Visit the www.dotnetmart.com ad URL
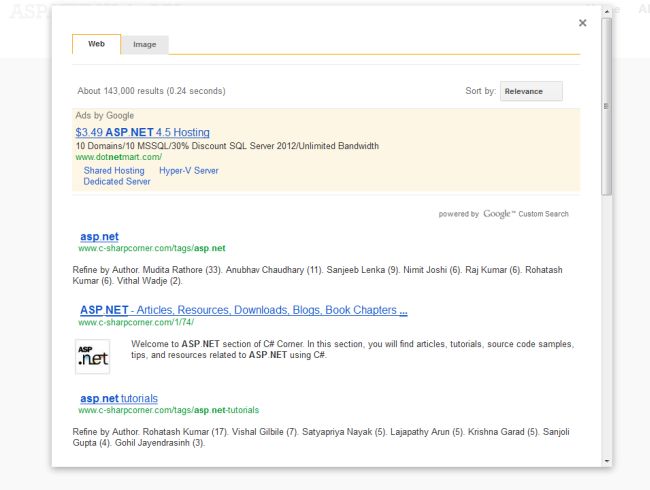 pyautogui.click(x=119, y=157)
